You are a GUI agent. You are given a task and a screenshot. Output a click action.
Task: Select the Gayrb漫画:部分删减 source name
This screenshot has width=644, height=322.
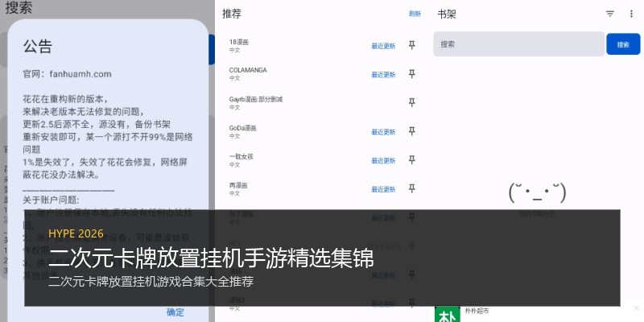pyautogui.click(x=256, y=99)
